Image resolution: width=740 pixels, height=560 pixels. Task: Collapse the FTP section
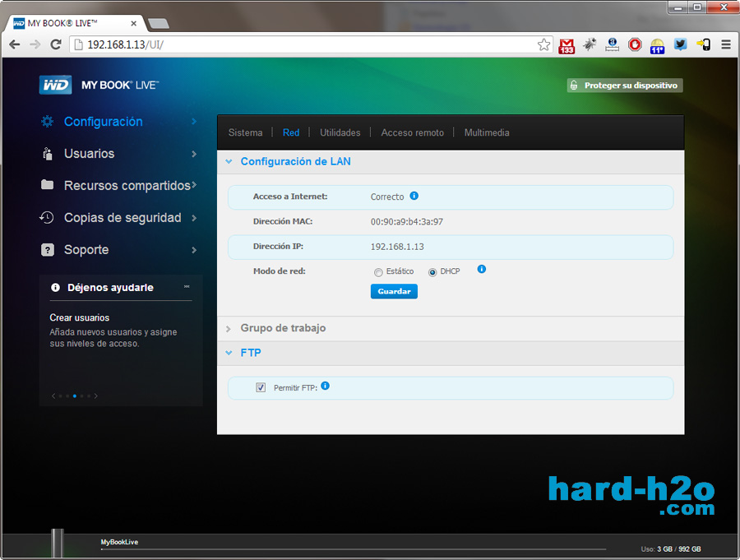pyautogui.click(x=229, y=353)
